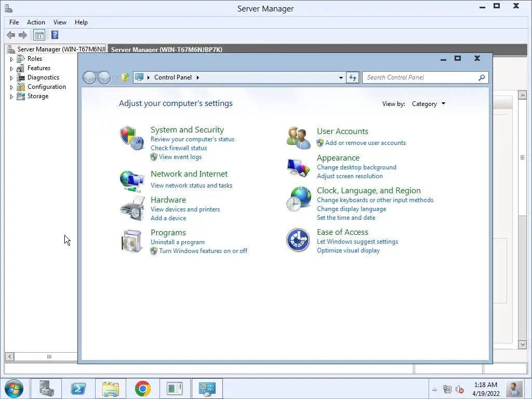
Task: Open the View menu
Action: point(60,22)
